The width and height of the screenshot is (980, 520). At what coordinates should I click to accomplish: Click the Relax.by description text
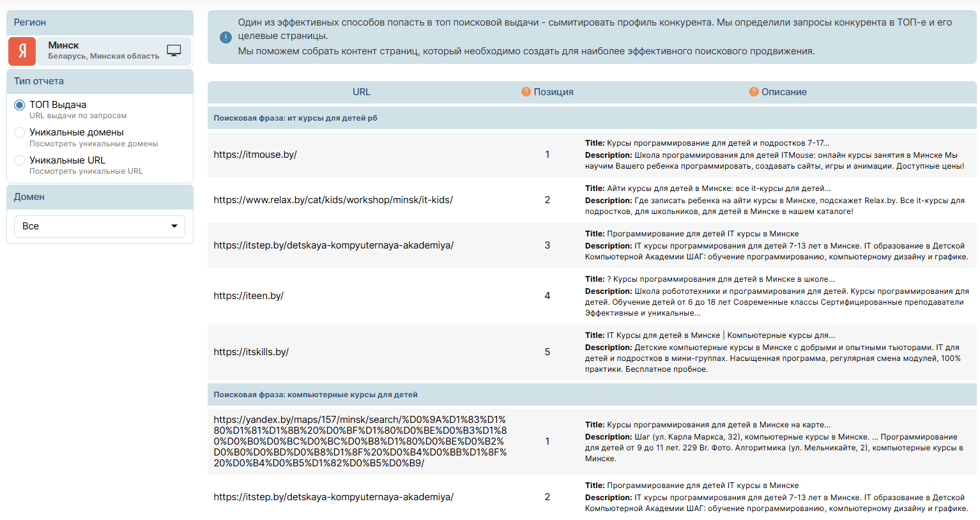pos(775,206)
